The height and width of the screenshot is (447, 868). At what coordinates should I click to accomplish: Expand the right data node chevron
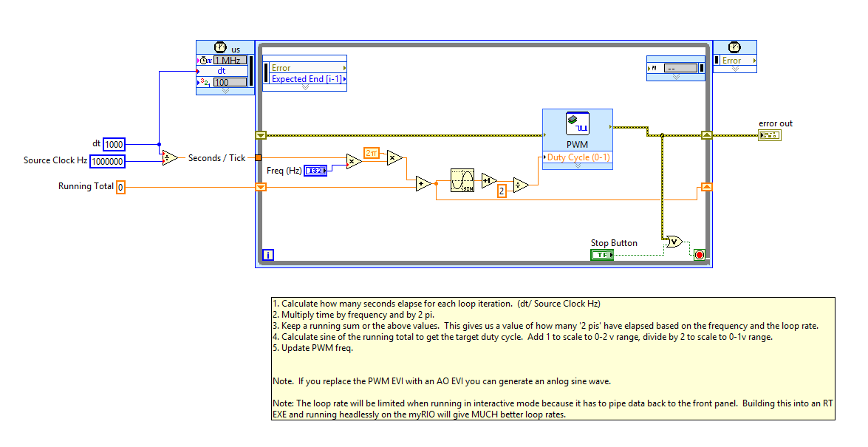coord(676,77)
